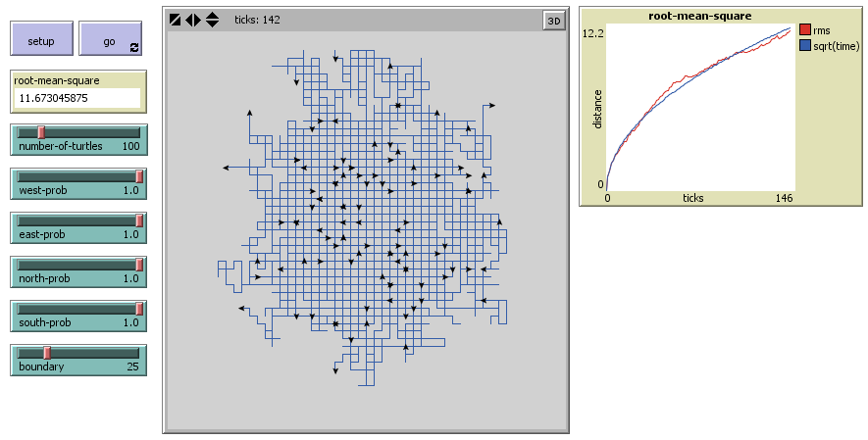Click the north-prob slider handle
Image resolution: width=868 pixels, height=440 pixels.
[x=139, y=265]
